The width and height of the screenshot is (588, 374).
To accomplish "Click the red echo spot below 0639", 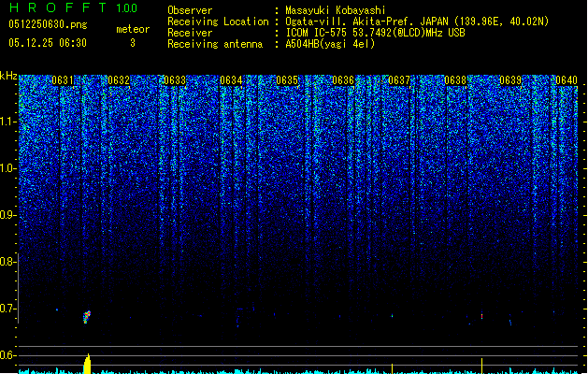I will [481, 317].
